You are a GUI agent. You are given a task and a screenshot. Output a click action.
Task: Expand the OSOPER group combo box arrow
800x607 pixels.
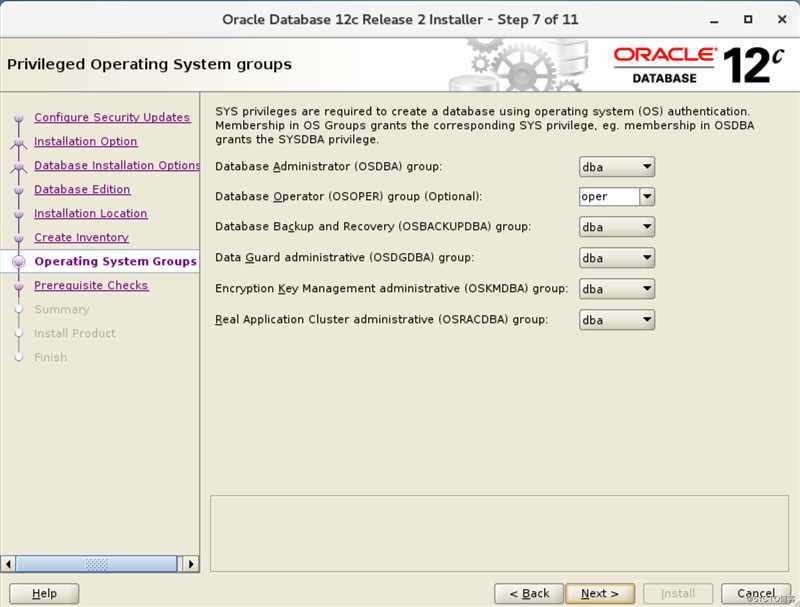tap(647, 197)
